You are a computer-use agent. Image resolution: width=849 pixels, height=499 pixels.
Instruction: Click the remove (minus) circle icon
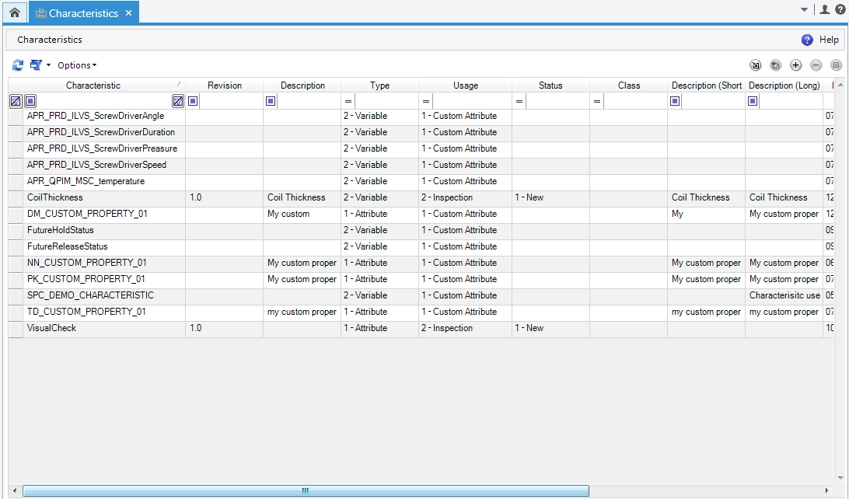[x=816, y=65]
